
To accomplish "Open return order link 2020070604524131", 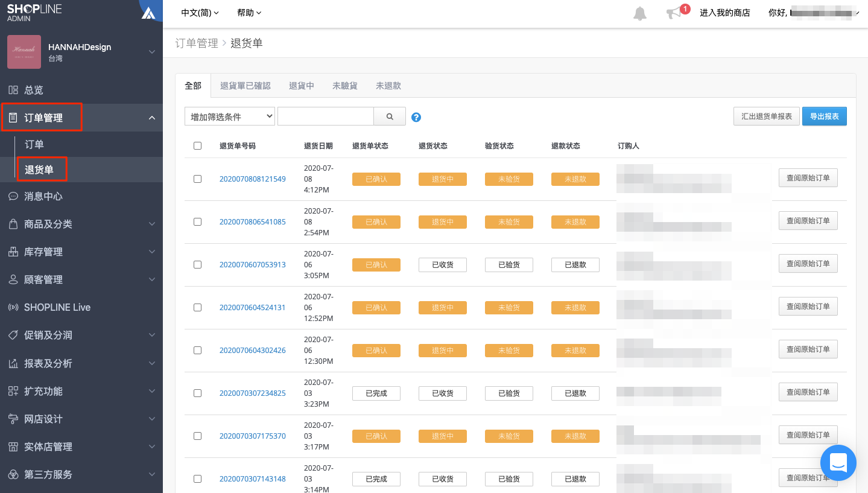I will point(253,307).
